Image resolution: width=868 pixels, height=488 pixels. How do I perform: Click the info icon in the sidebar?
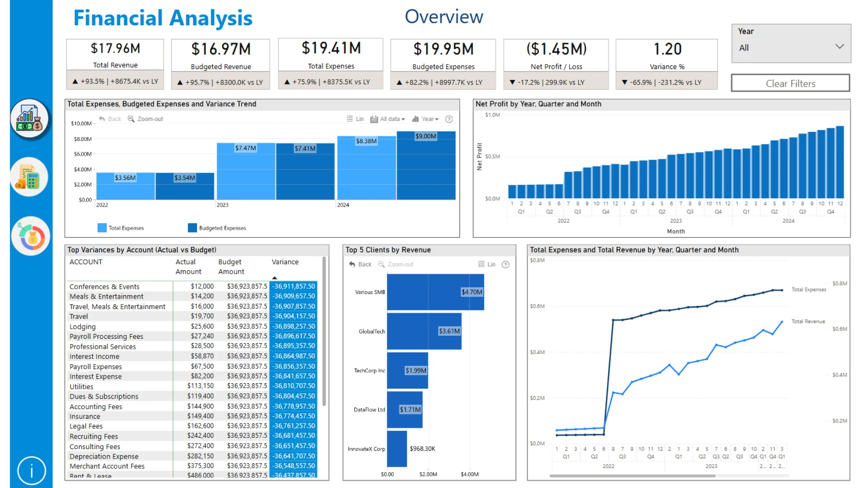coord(32,471)
